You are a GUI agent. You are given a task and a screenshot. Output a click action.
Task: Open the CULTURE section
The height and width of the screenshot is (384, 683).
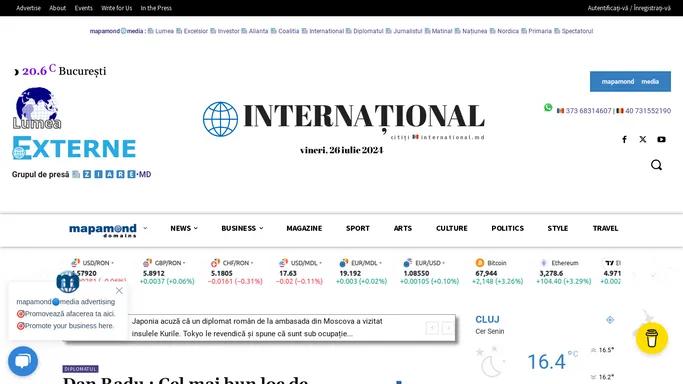click(452, 228)
